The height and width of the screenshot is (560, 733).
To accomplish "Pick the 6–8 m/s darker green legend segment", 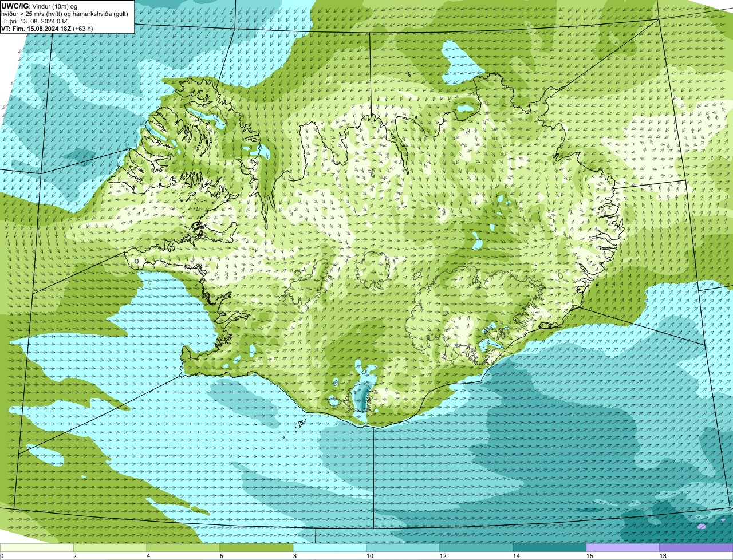I will (257, 548).
